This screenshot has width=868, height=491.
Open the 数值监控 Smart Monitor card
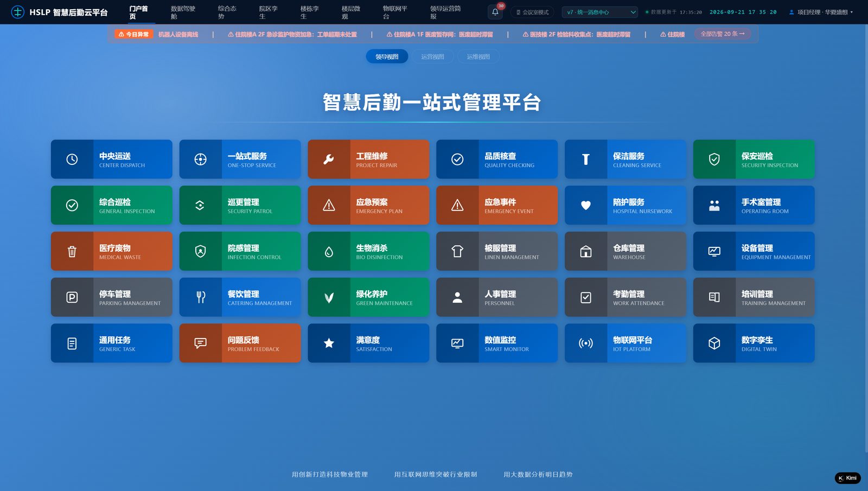pyautogui.click(x=496, y=343)
